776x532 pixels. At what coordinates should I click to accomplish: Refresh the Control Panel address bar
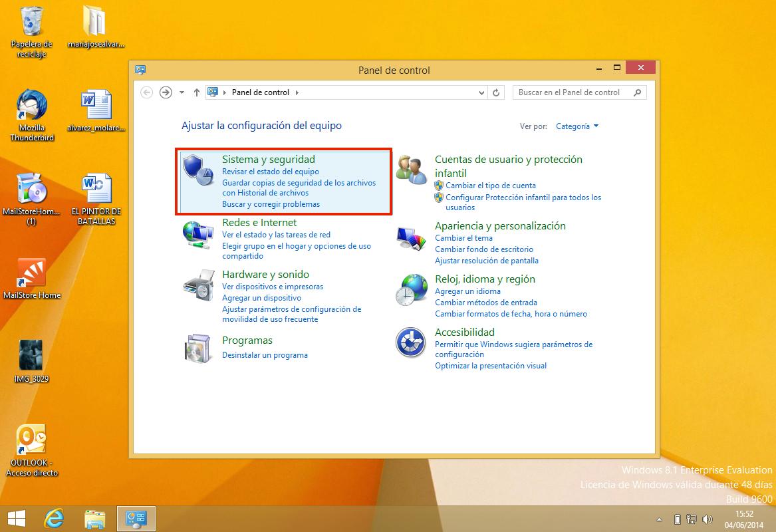(x=497, y=92)
